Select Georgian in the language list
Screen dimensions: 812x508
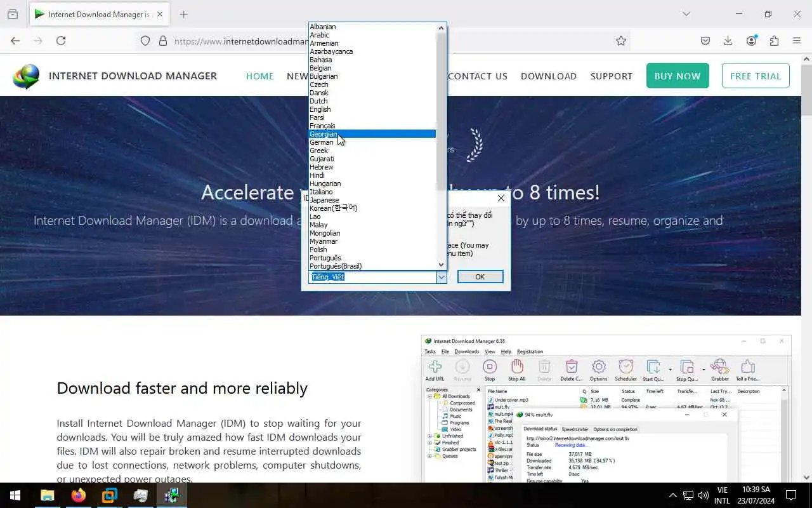pos(372,134)
